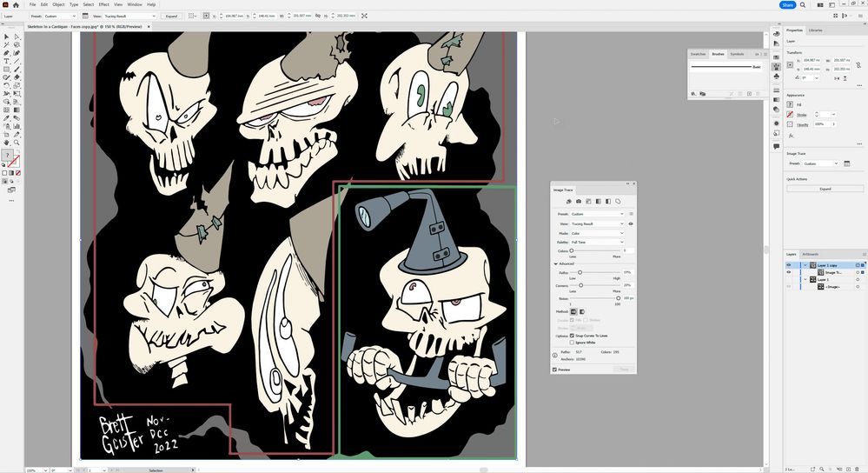Open the Comments panel speech bubble icon
868x473 pixels.
point(776,146)
